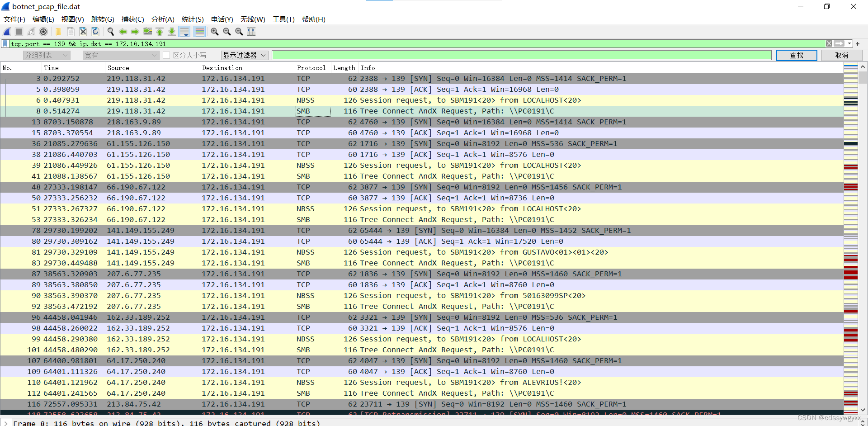Expand the frame 8 details row
The width and height of the screenshot is (868, 426).
point(5,423)
